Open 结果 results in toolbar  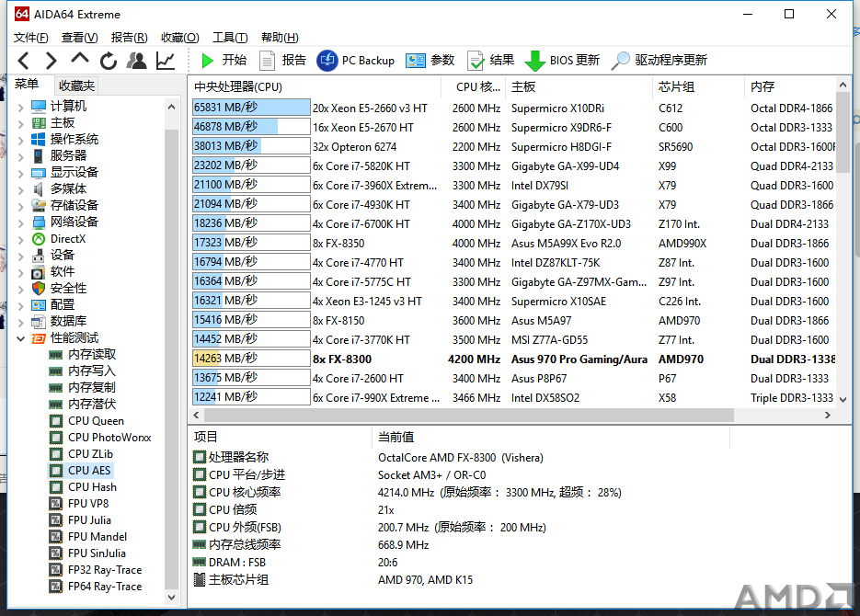[x=490, y=61]
